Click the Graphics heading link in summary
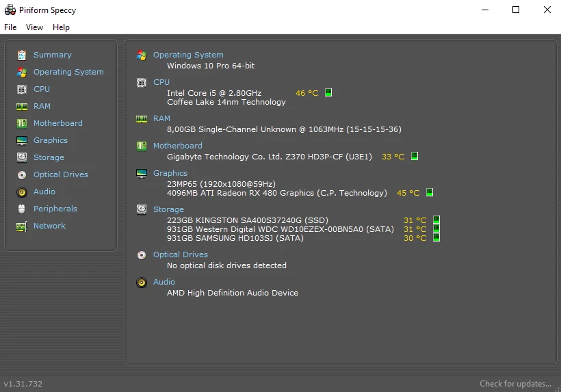The height and width of the screenshot is (392, 561). tap(170, 173)
